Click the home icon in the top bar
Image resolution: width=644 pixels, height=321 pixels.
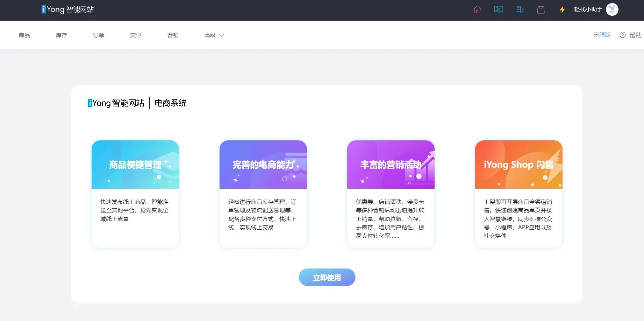click(477, 9)
